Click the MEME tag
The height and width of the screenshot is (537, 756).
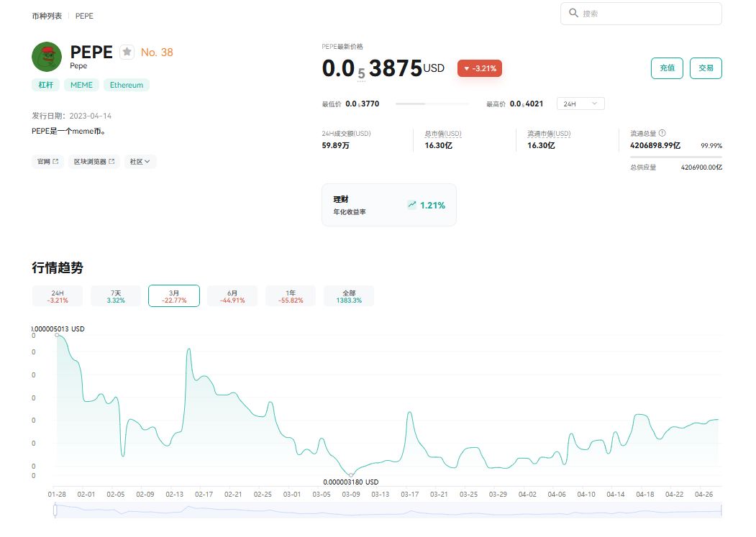pos(81,85)
